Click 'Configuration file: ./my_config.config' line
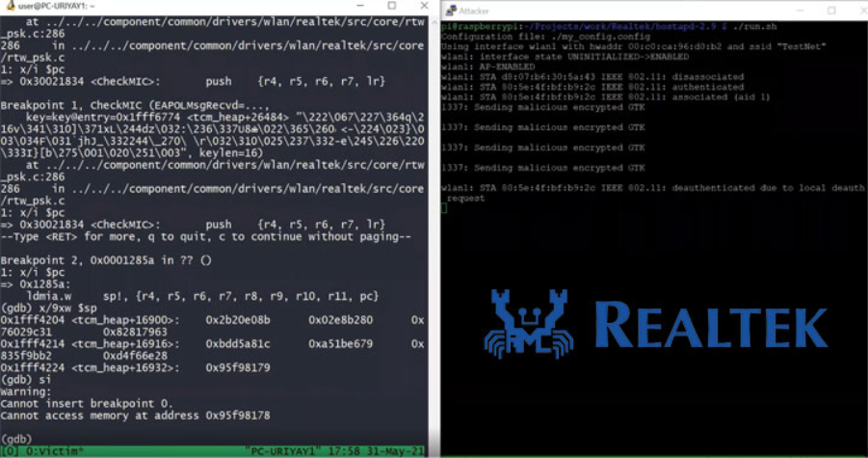868x458 pixels. pos(545,37)
